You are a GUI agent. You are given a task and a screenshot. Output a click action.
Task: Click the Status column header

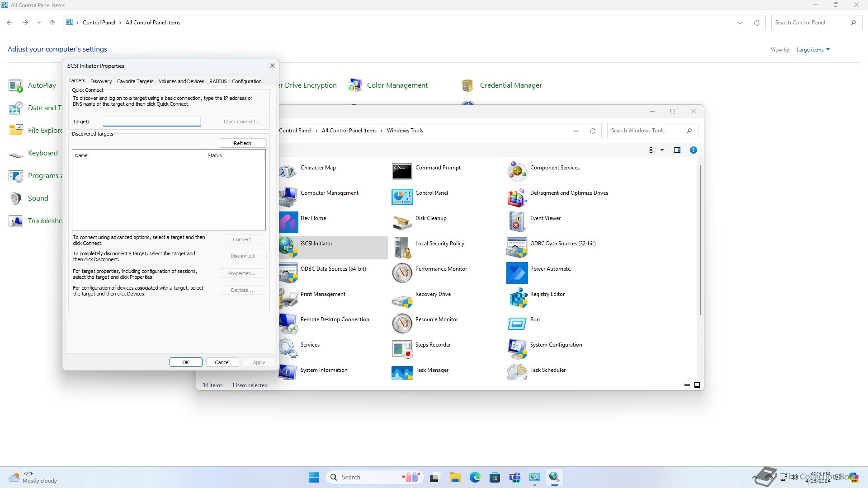(x=235, y=155)
